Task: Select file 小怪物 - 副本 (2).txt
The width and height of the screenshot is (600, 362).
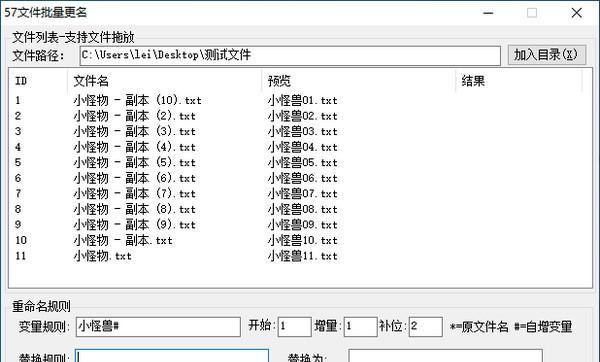Action: pos(134,116)
